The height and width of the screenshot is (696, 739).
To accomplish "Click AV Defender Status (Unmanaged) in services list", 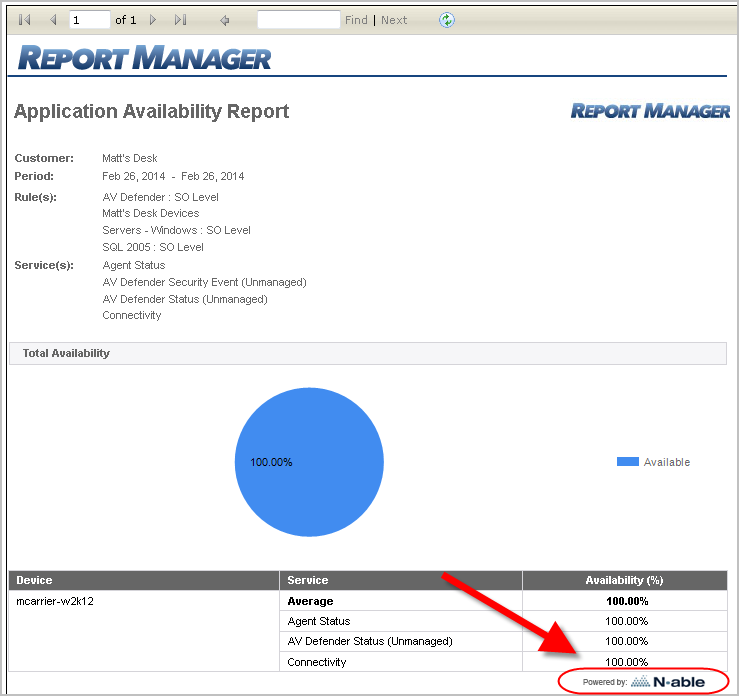I will click(185, 299).
